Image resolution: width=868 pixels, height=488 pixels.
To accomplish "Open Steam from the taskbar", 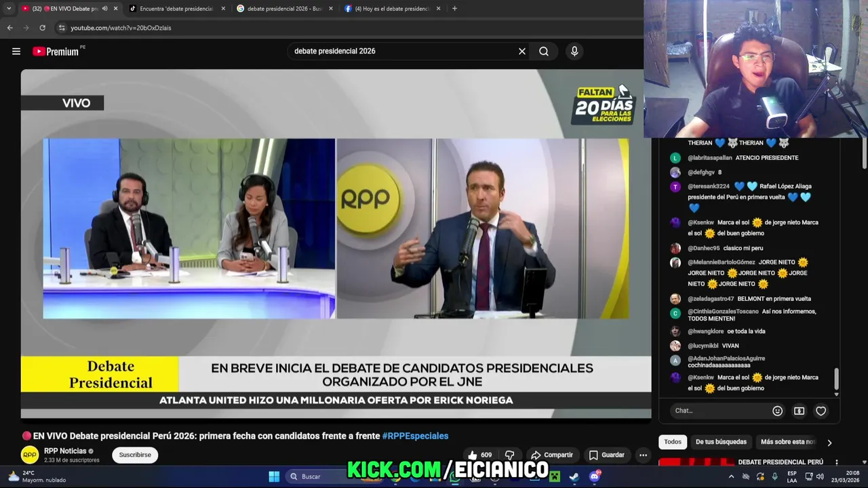I will (574, 476).
